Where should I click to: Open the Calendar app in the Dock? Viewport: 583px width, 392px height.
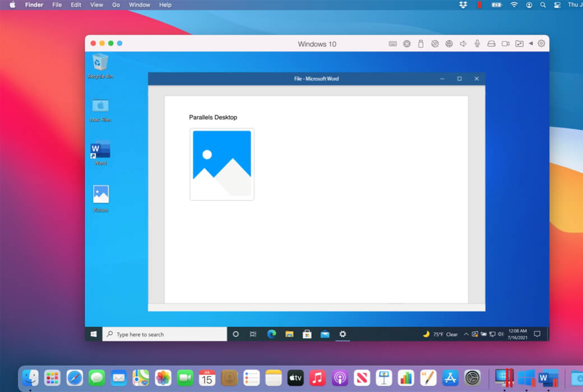(x=207, y=378)
